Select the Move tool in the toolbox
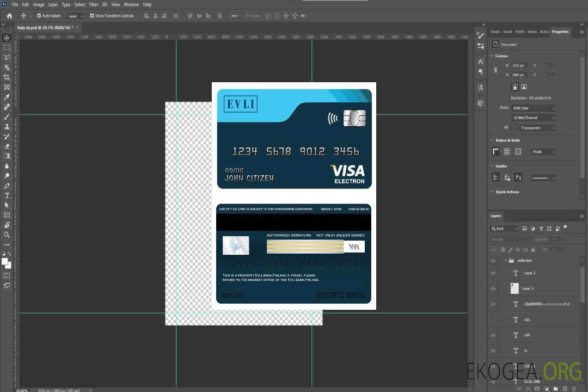The height and width of the screenshot is (392, 588). point(7,38)
